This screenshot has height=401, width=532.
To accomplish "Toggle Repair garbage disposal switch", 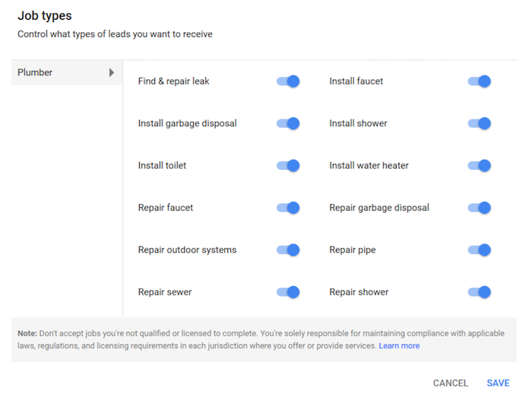I will [480, 207].
